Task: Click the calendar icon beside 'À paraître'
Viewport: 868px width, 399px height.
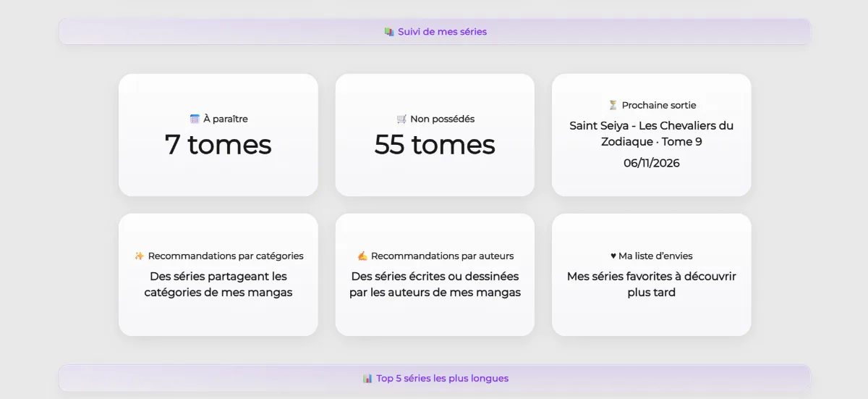Action: pos(195,119)
